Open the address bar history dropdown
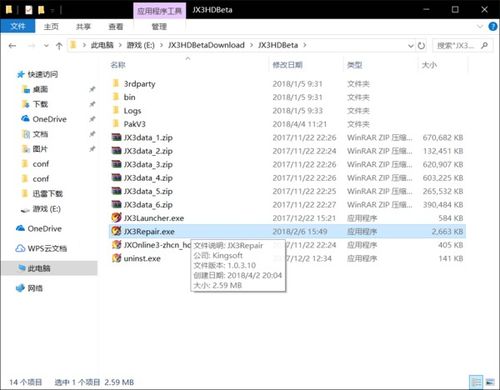500x390 pixels. [411, 46]
